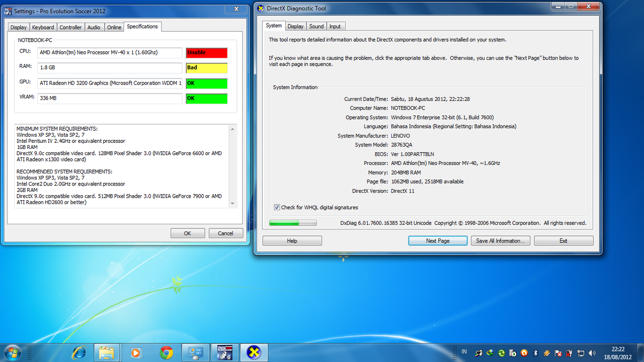The width and height of the screenshot is (644, 362).
Task: Open the Display tab in DirectX Diagnostic
Action: coord(295,26)
